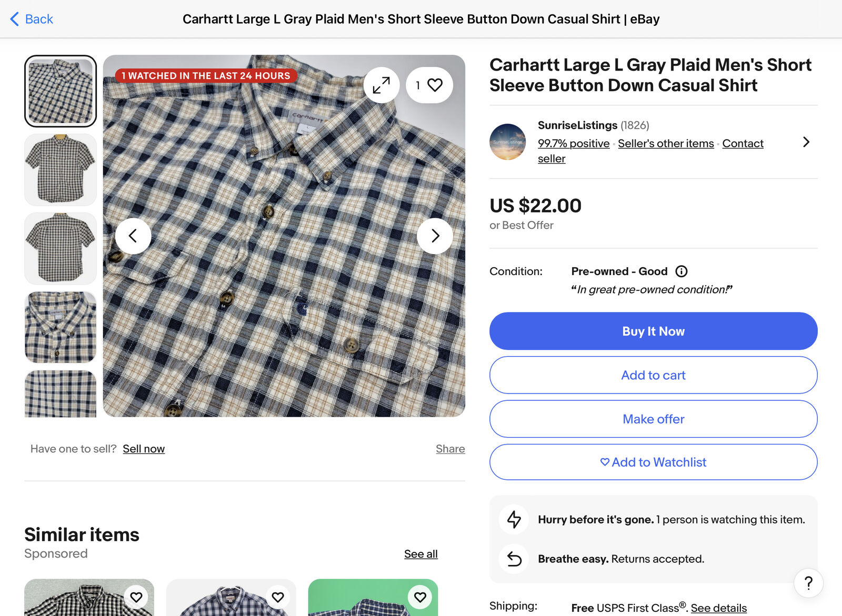Screen dimensions: 842x616
Task: Expand seller details chevron arrow
Action: (x=806, y=142)
